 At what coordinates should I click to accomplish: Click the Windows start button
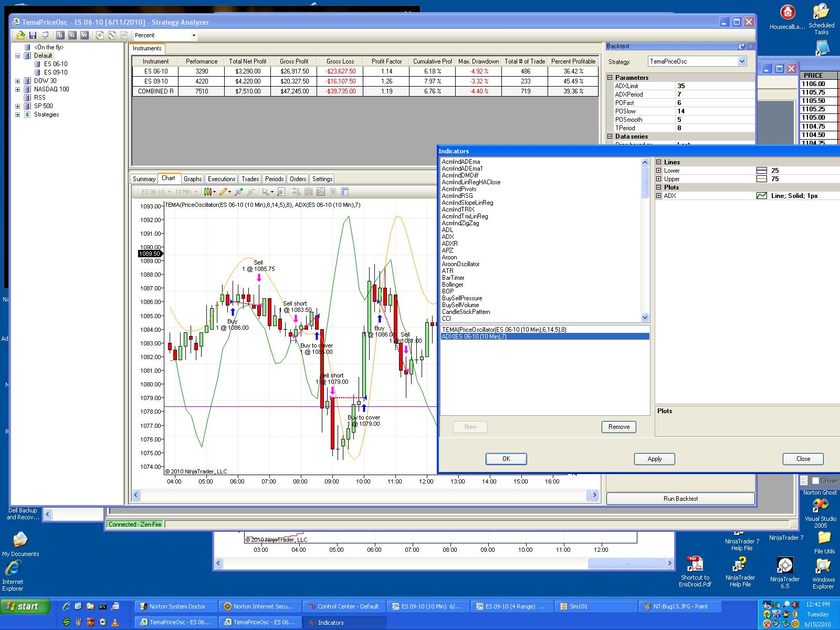25,607
